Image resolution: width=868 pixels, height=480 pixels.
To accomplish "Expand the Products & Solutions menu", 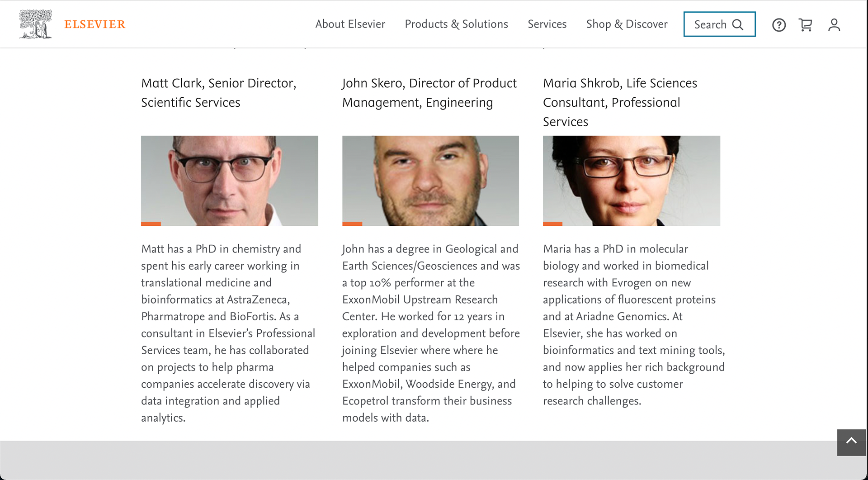I will pyautogui.click(x=456, y=24).
